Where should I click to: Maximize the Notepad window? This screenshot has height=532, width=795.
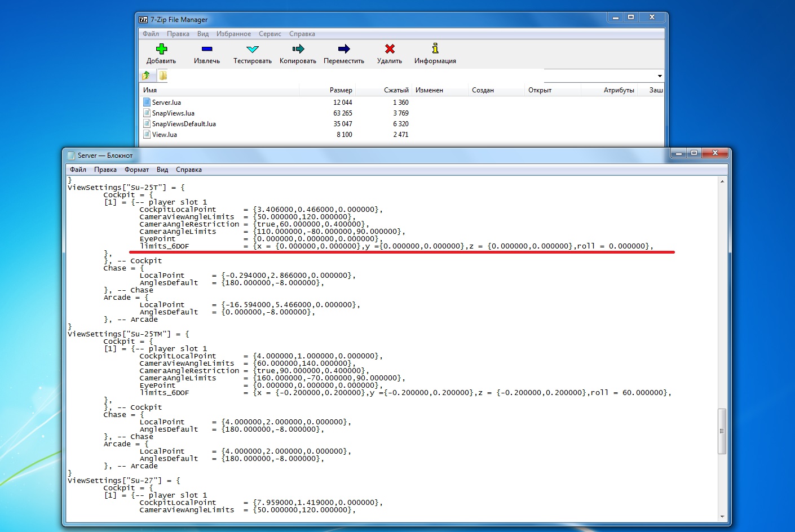point(695,153)
